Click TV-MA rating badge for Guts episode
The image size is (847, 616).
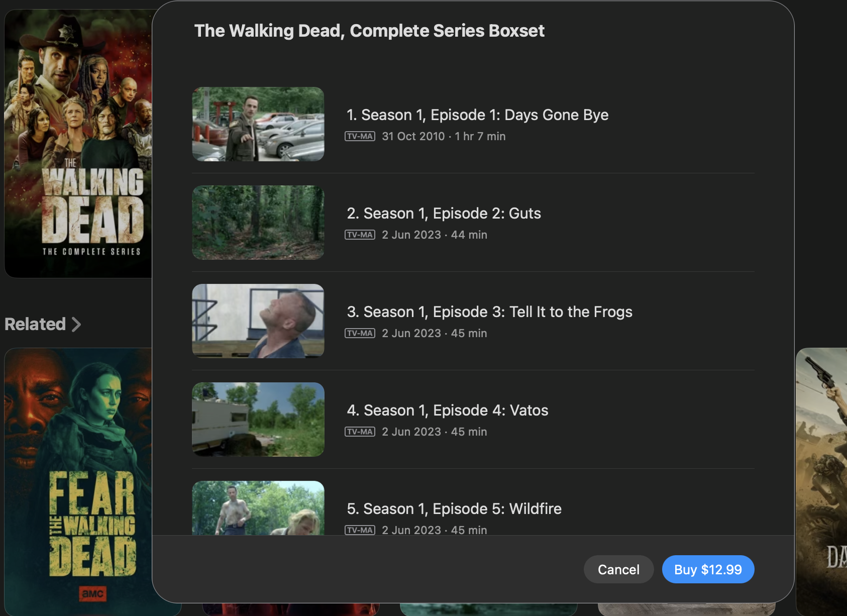point(360,235)
